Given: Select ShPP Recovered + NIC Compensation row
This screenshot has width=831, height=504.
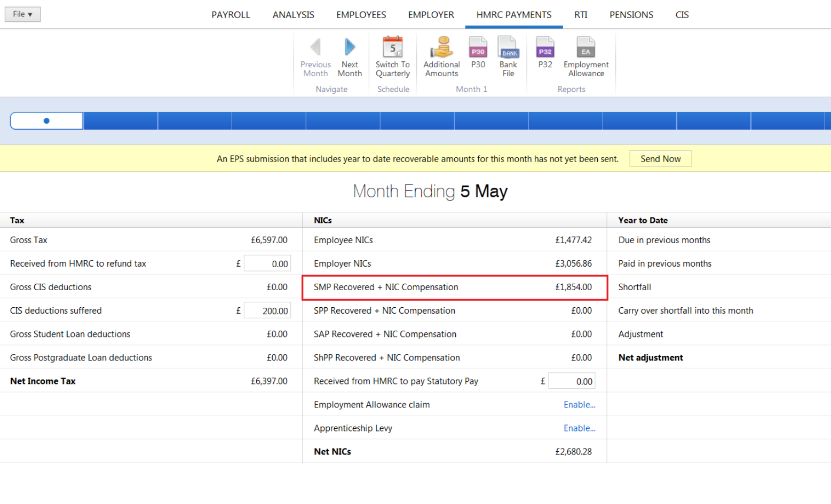Looking at the screenshot, I should (455, 357).
